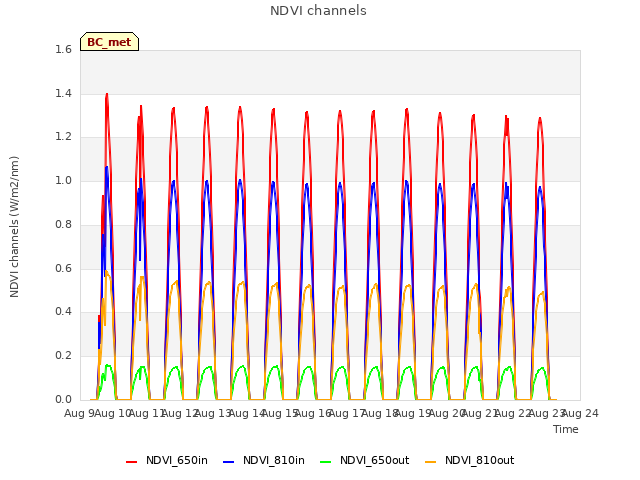Viewport: 640px width, 480px height.
Task: Click the green NDVI_650out legend swatch
Action: (326, 462)
